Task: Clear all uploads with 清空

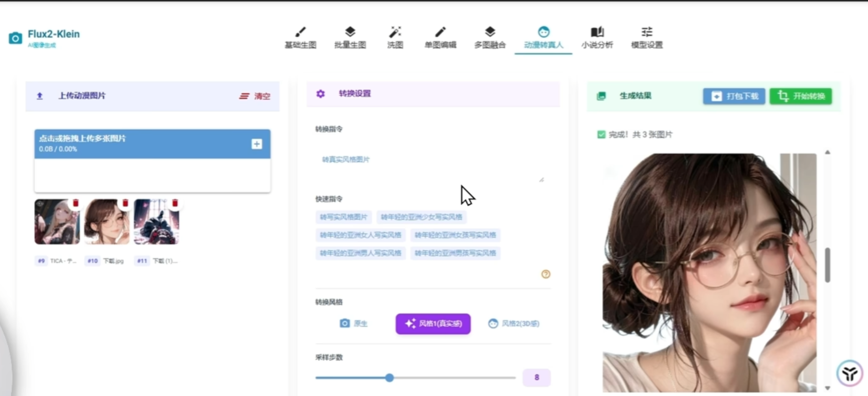Action: 255,96
